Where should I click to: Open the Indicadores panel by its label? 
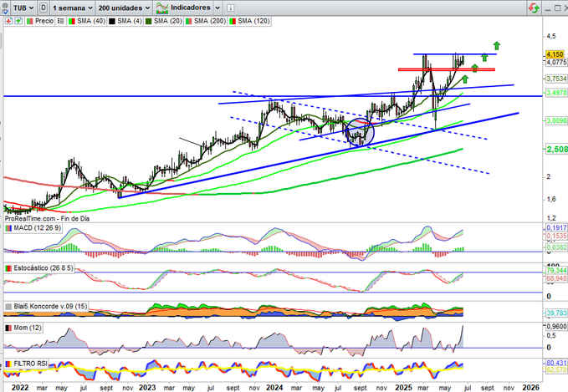click(x=190, y=8)
